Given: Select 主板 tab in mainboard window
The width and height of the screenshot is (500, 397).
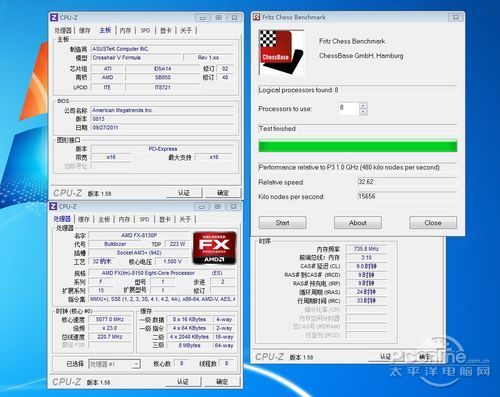Looking at the screenshot, I should click(105, 30).
